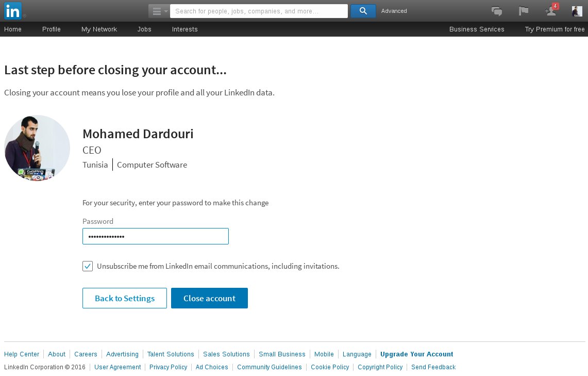Image resolution: width=588 pixels, height=376 pixels.
Task: Open the Language footer link
Action: [357, 354]
